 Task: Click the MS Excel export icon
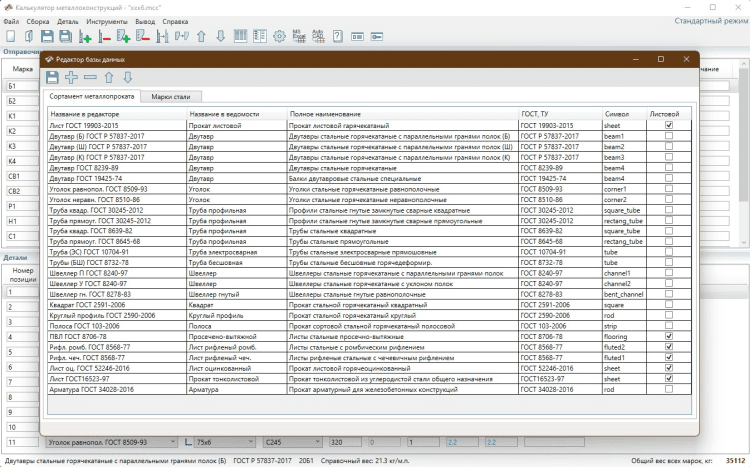click(297, 36)
